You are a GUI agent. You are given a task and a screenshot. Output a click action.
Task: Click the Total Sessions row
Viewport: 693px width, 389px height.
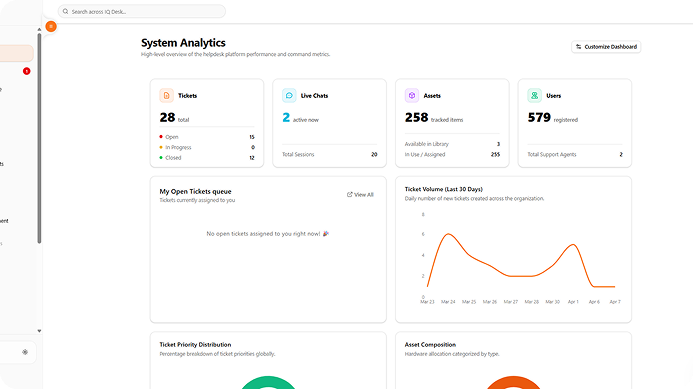(330, 154)
